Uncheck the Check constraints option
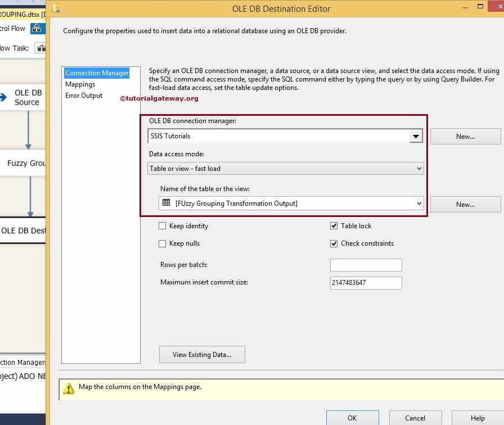The width and height of the screenshot is (504, 425). (x=334, y=243)
